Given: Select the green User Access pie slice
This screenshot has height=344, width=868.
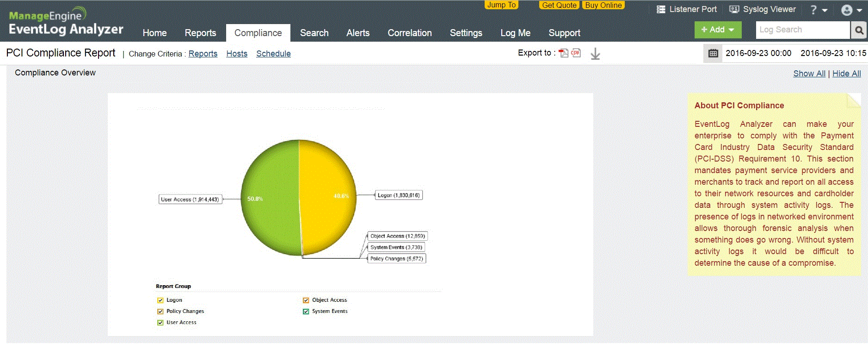Looking at the screenshot, I should point(271,198).
